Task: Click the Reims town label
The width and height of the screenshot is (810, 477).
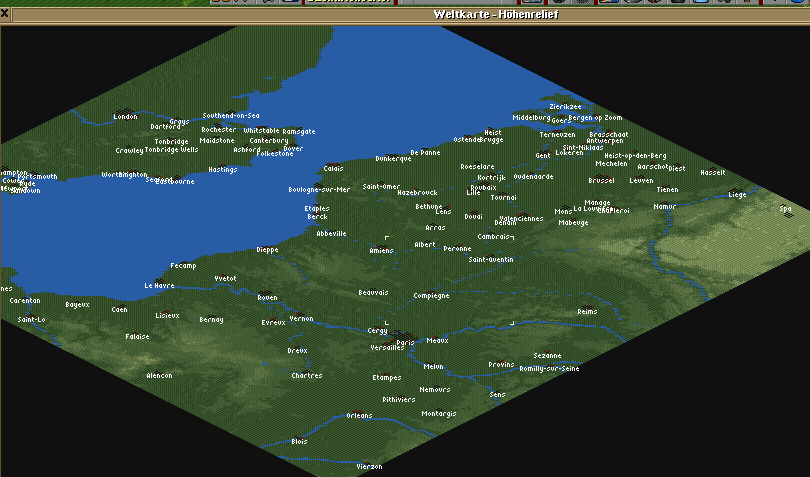Action: [x=587, y=312]
